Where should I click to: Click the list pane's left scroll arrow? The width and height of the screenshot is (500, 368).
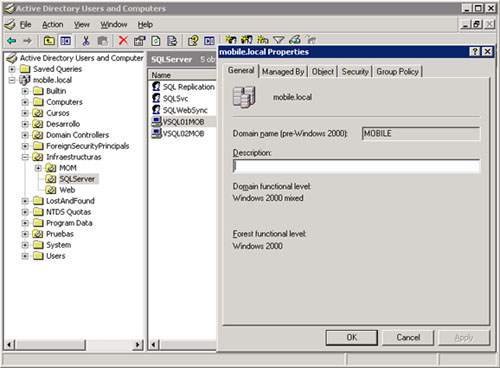[x=154, y=344]
